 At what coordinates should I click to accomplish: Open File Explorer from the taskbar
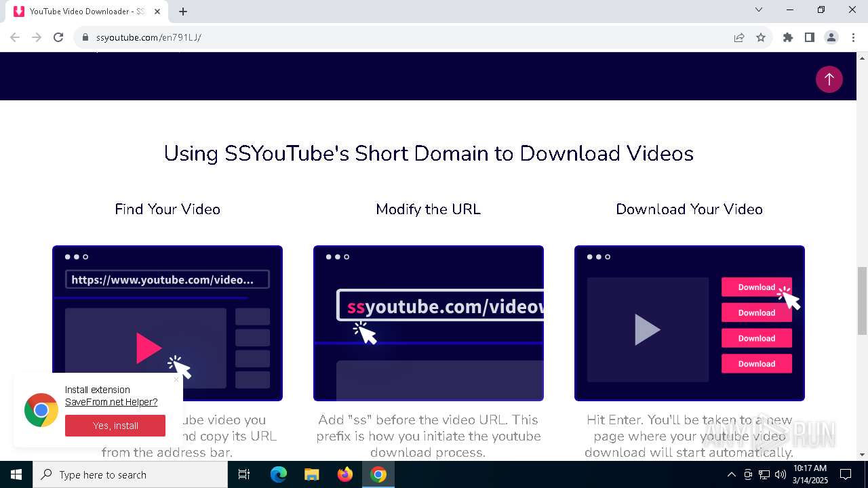[x=311, y=474]
